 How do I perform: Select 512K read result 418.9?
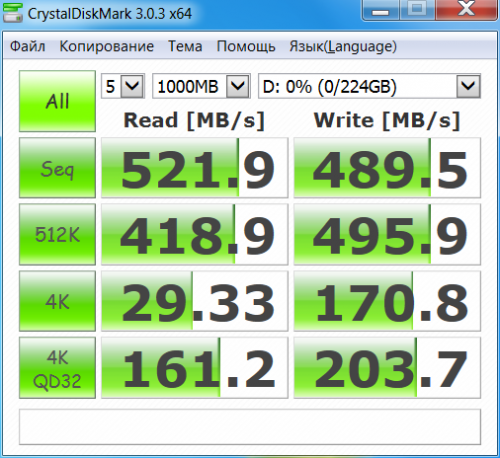point(194,234)
